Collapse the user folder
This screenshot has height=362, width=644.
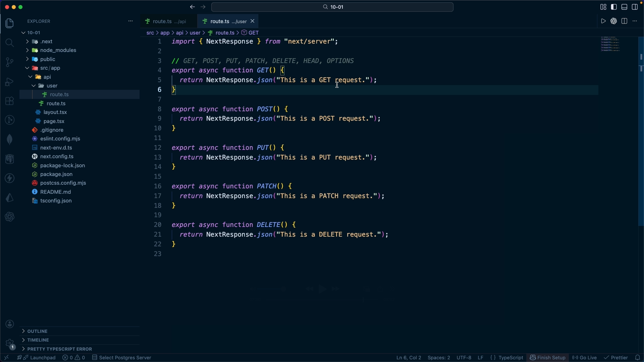coord(52,86)
